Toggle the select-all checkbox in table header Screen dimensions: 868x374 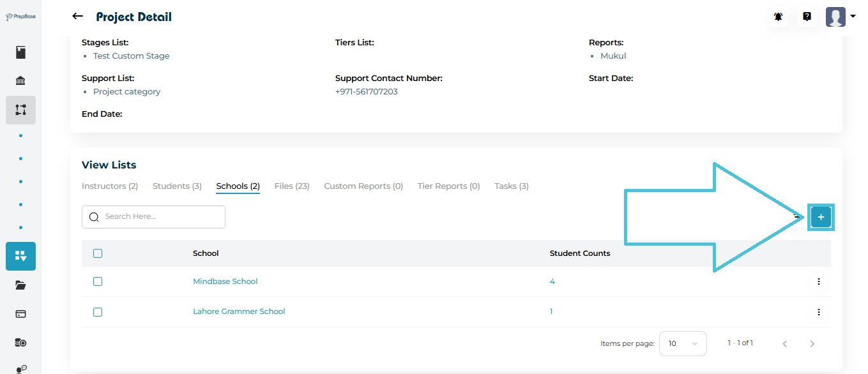(98, 253)
